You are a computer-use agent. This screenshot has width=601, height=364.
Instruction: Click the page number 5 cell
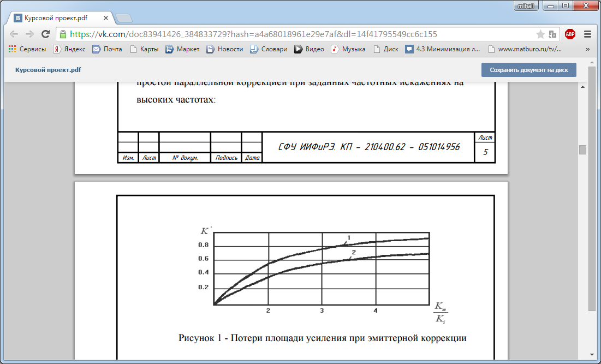coord(485,152)
